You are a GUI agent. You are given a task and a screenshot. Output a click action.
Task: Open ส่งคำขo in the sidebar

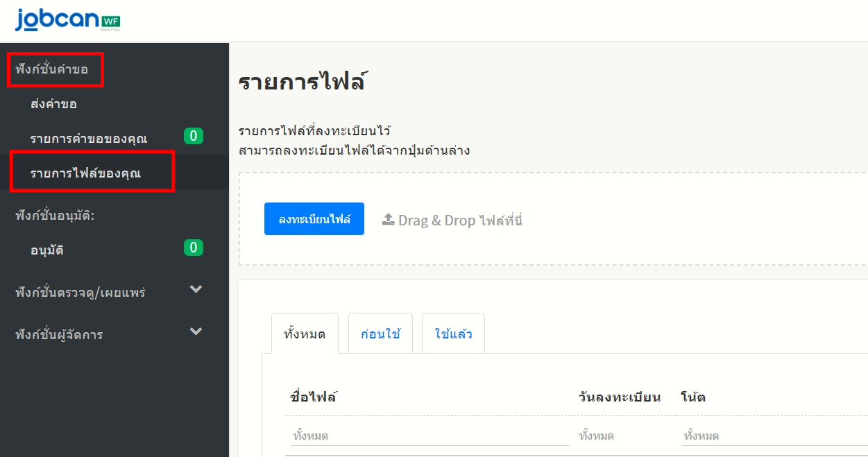pos(53,104)
